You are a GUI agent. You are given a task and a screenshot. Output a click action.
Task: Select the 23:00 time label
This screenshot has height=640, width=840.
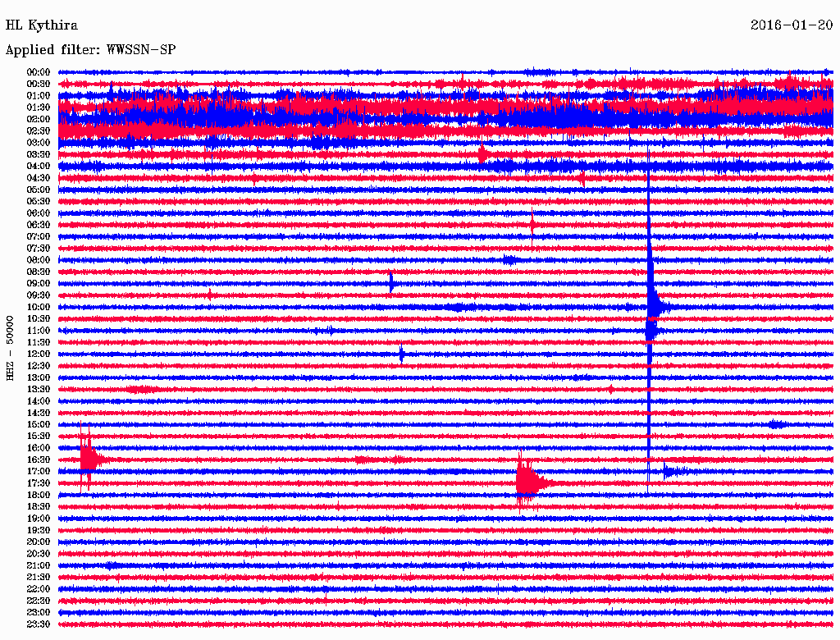[x=39, y=613]
